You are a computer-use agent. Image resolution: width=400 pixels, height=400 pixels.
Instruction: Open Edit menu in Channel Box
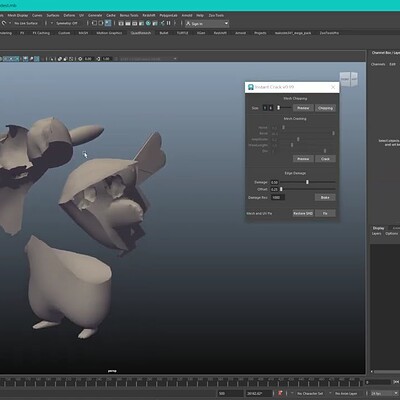[x=392, y=64]
